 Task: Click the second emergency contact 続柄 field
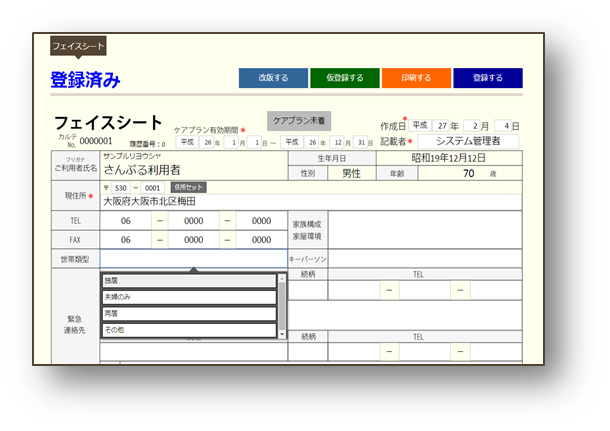click(307, 352)
